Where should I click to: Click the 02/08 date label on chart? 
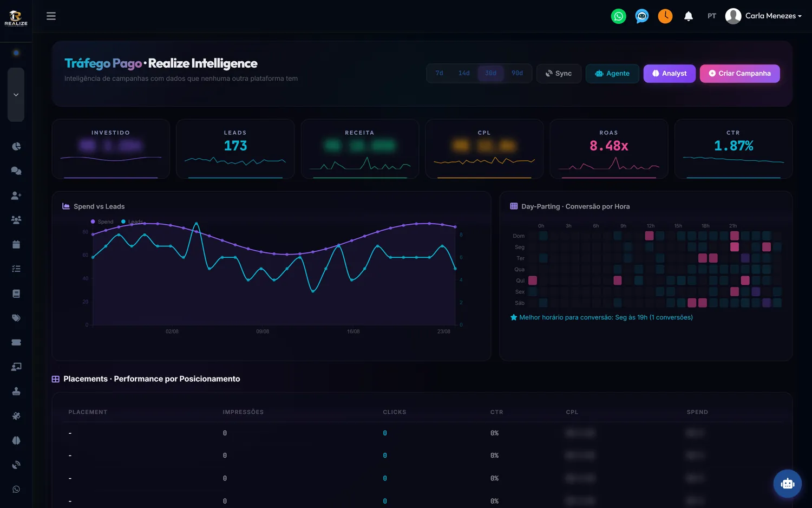point(172,331)
